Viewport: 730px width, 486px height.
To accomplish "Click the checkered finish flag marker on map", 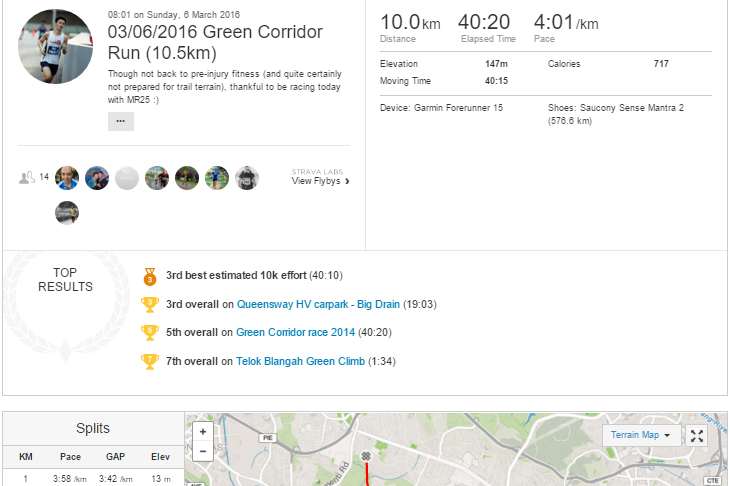I will click(366, 456).
